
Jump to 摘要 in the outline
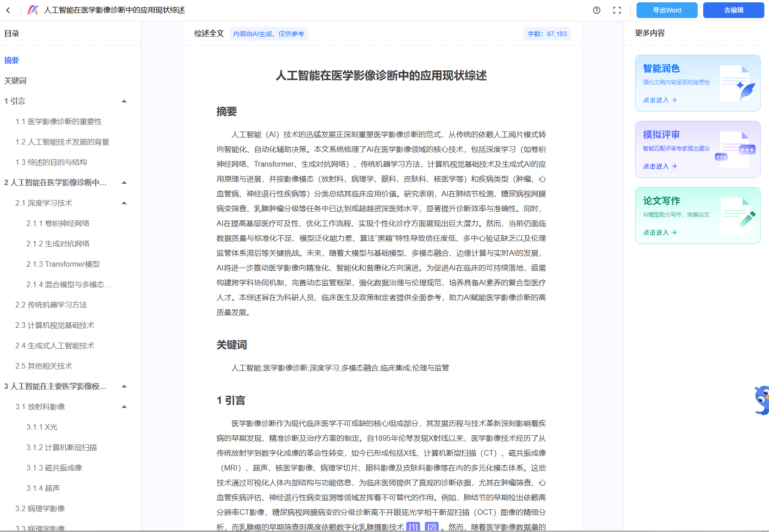pyautogui.click(x=12, y=60)
